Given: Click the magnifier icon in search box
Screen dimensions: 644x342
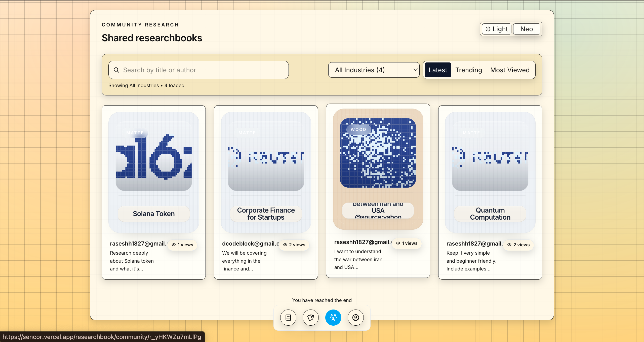Looking at the screenshot, I should pyautogui.click(x=116, y=70).
